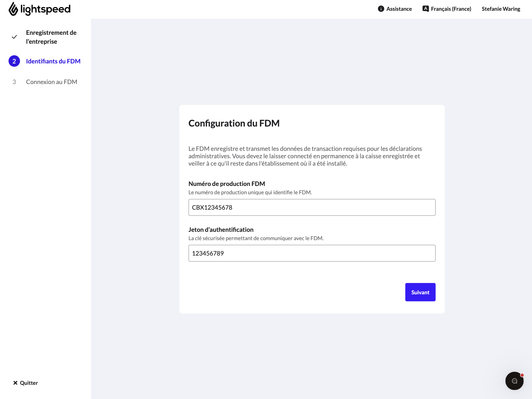Click the Lightspeed flame logo

(13, 9)
